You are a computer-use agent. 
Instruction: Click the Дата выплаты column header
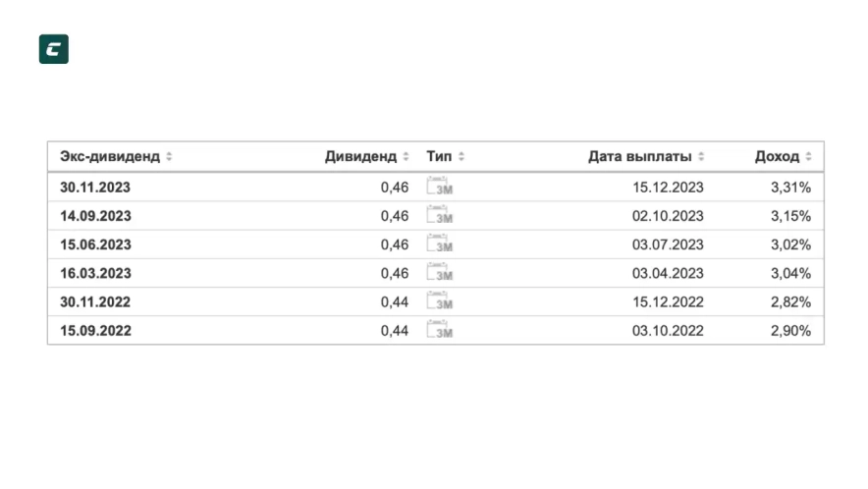click(639, 157)
